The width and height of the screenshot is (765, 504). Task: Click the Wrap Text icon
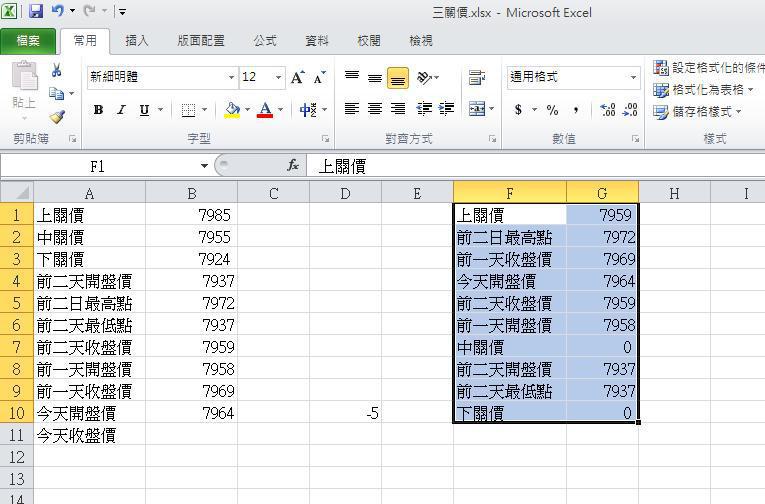coord(477,77)
